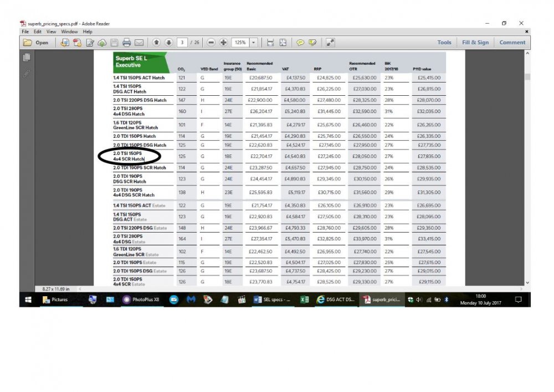
Task: Click the 1.4 TSI 150PS ACT Estate row label
Action: [139, 205]
